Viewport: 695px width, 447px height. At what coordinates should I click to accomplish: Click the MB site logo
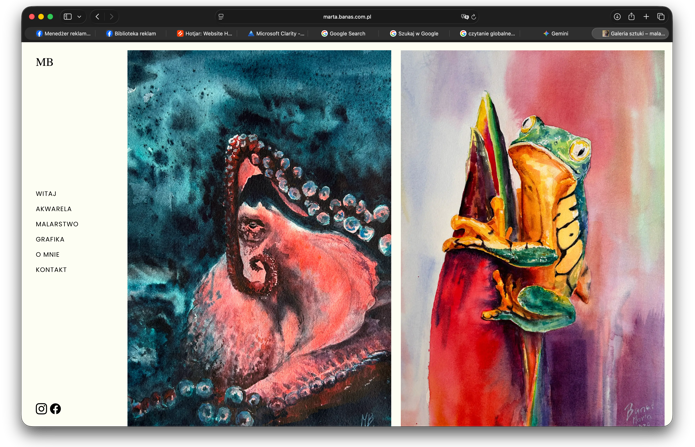[x=44, y=62]
